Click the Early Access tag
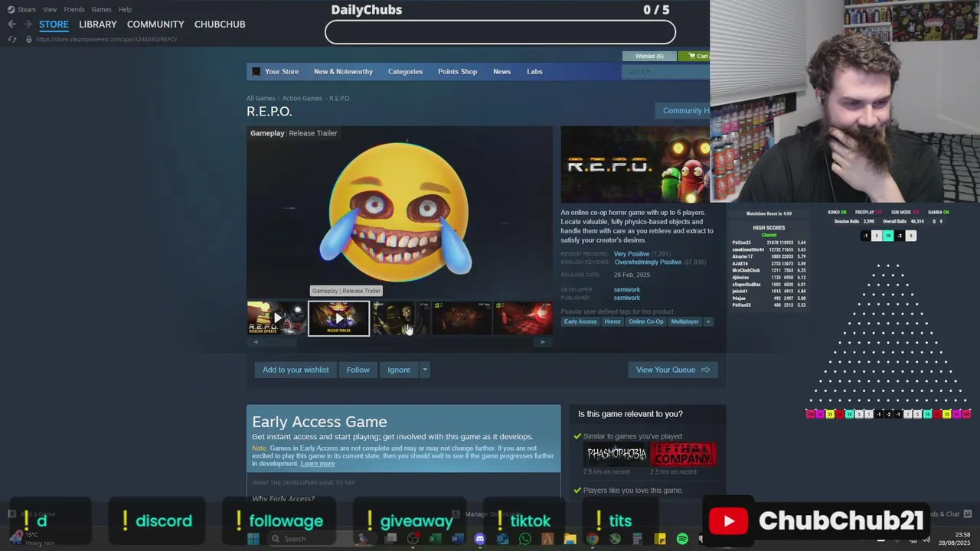 (580, 321)
